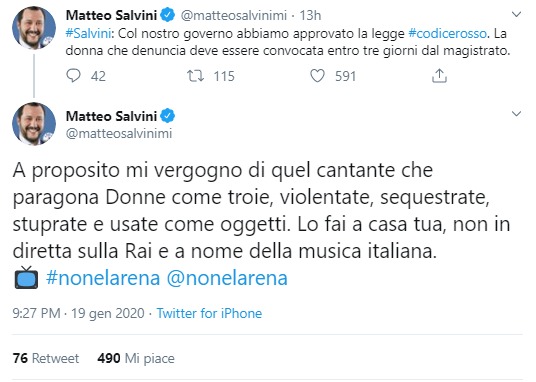Like the first tweet with heart icon
Viewport: 536px width, 382px height.
317,76
